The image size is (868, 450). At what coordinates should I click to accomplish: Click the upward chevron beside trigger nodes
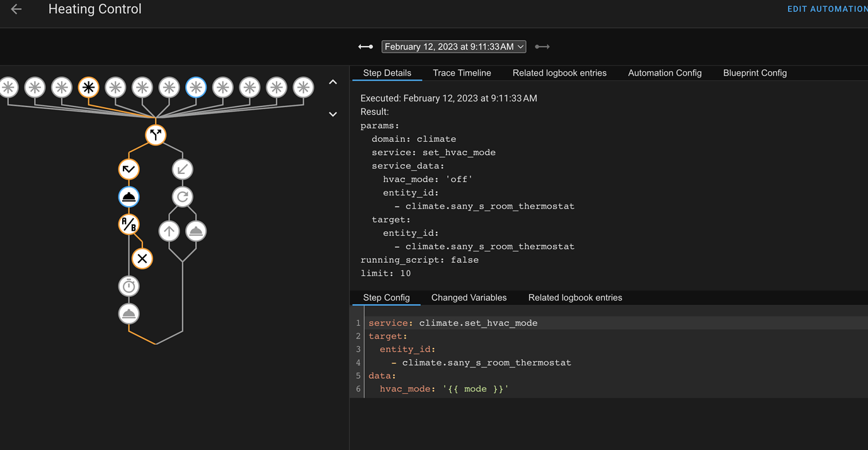[333, 83]
